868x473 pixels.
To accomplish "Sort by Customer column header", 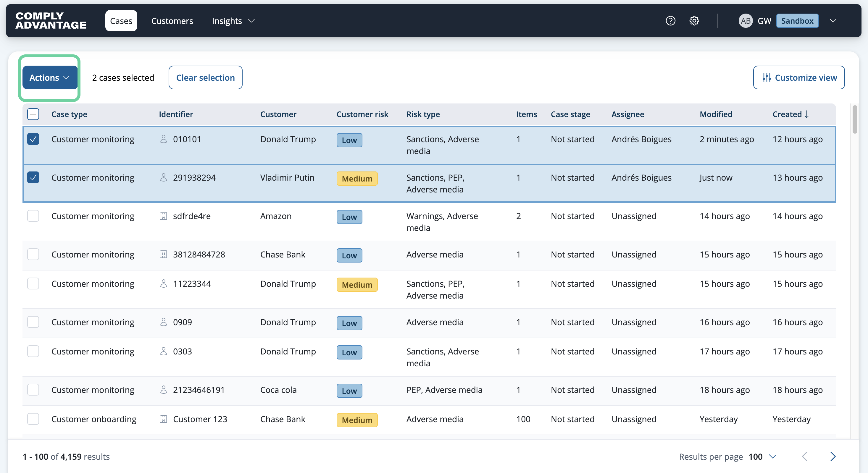I will [278, 114].
